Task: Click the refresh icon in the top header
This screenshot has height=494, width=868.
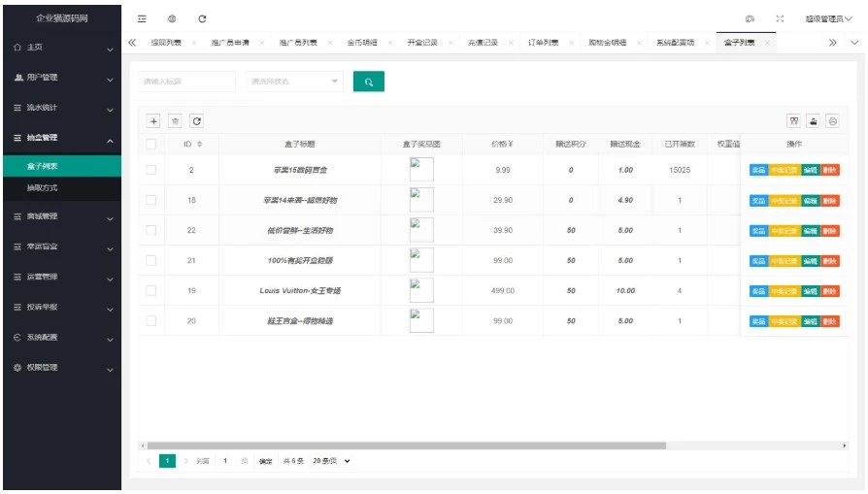Action: tap(202, 18)
